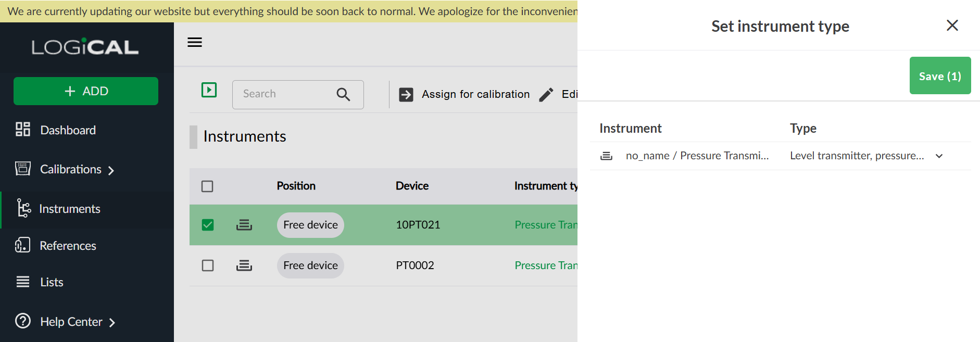Close the Set instrument type panel

(952, 26)
